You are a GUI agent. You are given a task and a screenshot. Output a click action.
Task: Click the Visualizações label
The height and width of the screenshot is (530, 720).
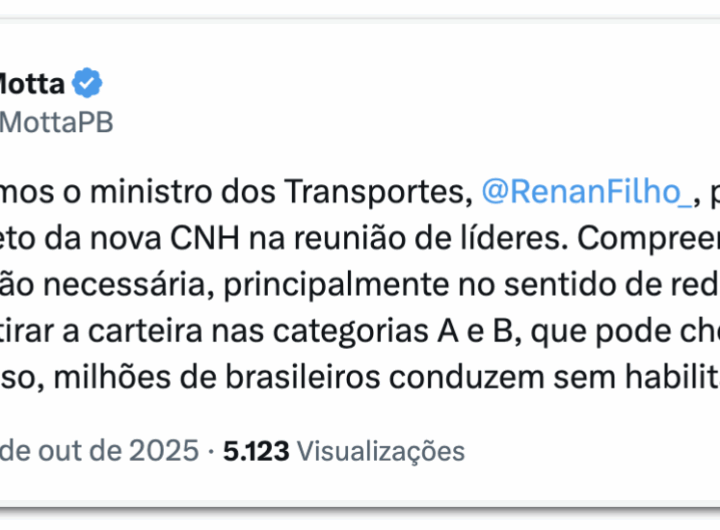[381, 451]
